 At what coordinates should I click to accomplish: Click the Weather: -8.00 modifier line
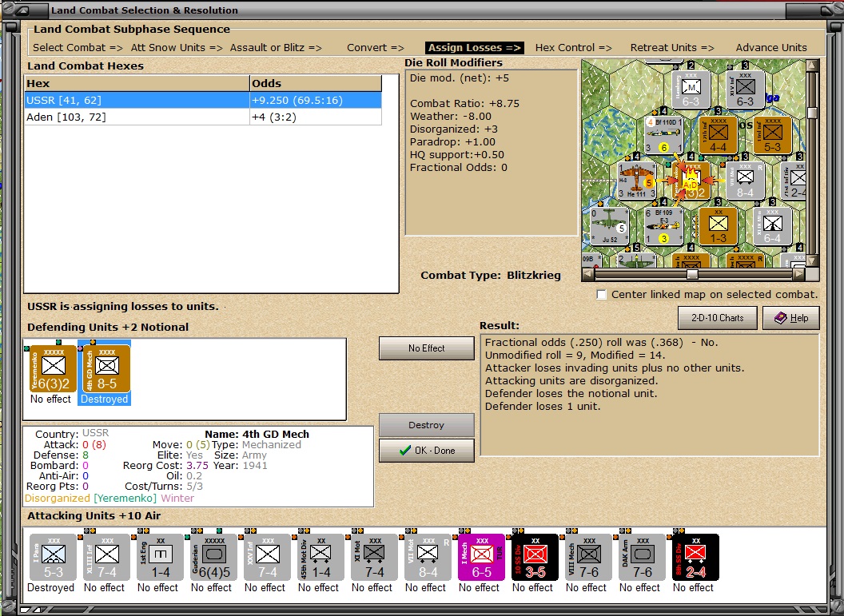[451, 116]
